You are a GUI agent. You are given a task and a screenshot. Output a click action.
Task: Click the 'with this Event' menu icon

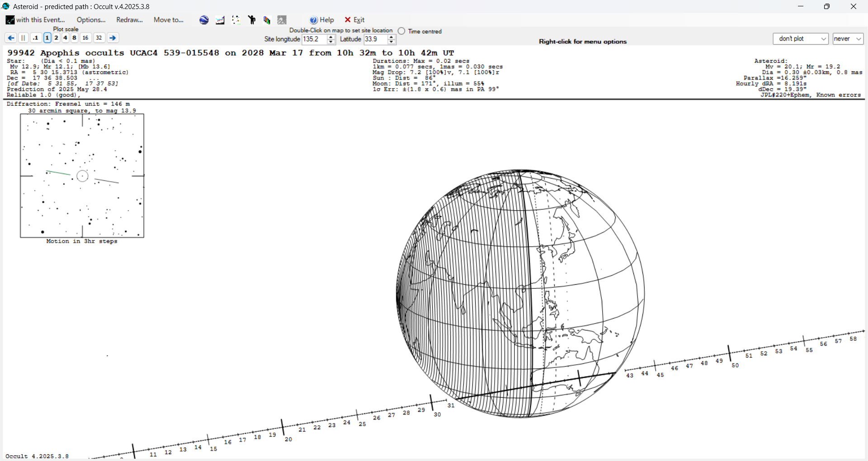[10, 20]
